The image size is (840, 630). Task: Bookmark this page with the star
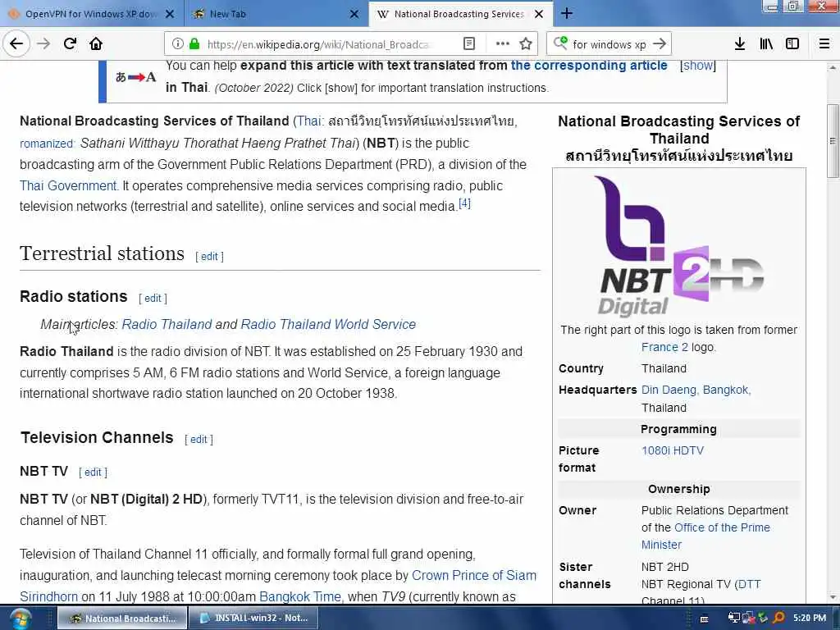[526, 43]
